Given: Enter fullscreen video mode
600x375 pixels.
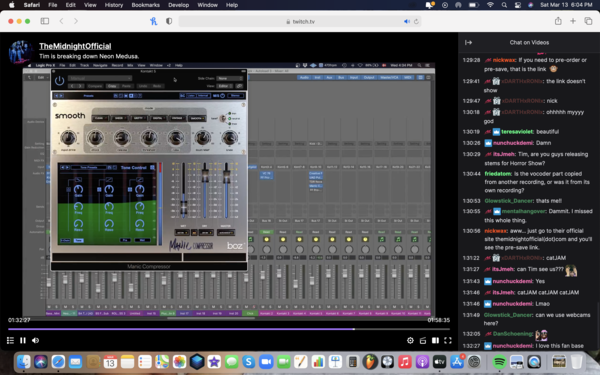Looking at the screenshot, I should (448, 340).
